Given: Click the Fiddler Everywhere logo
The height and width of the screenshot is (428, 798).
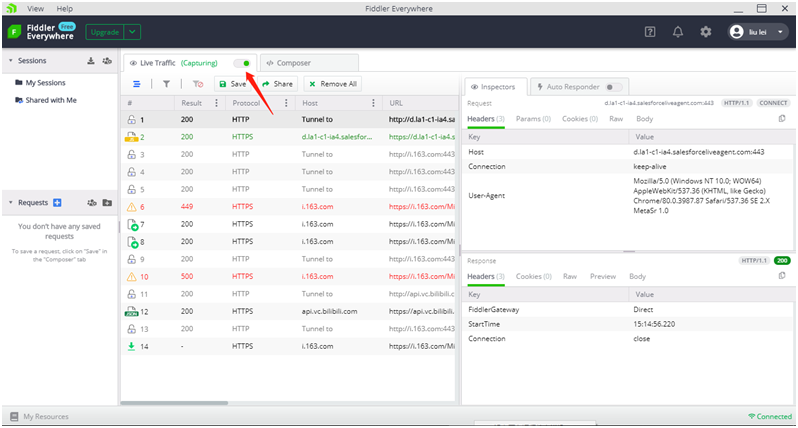Looking at the screenshot, I should click(14, 32).
